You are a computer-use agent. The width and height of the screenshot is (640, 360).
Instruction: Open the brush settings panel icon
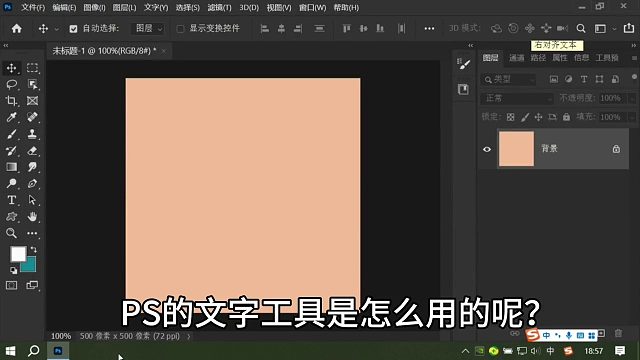[x=464, y=64]
